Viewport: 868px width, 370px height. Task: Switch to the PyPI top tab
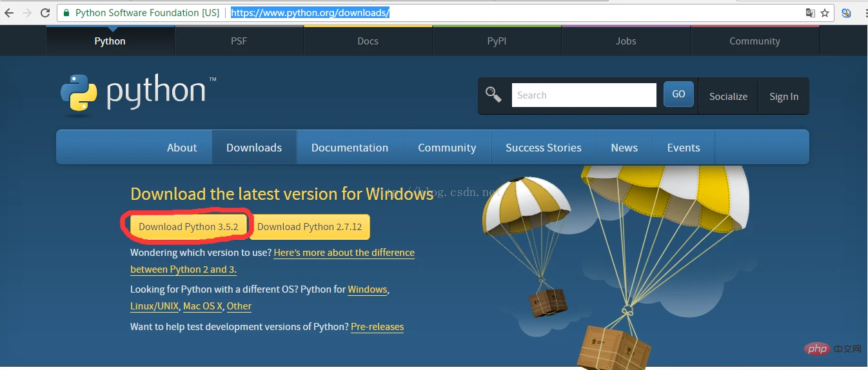(x=497, y=41)
